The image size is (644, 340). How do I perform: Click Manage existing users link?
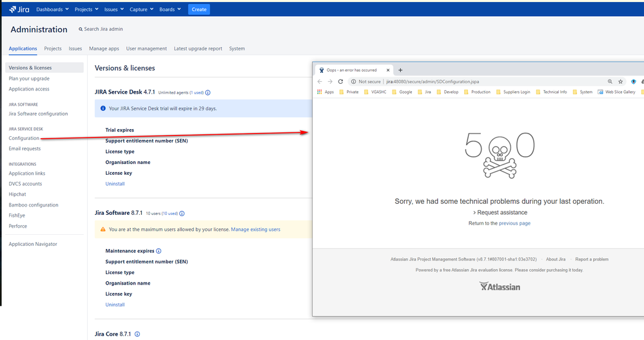coord(255,230)
